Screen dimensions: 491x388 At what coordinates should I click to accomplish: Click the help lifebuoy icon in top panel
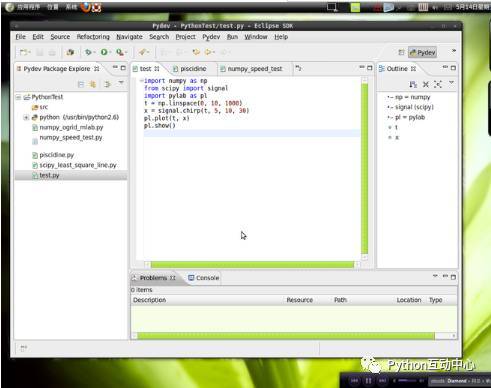pos(97,7)
